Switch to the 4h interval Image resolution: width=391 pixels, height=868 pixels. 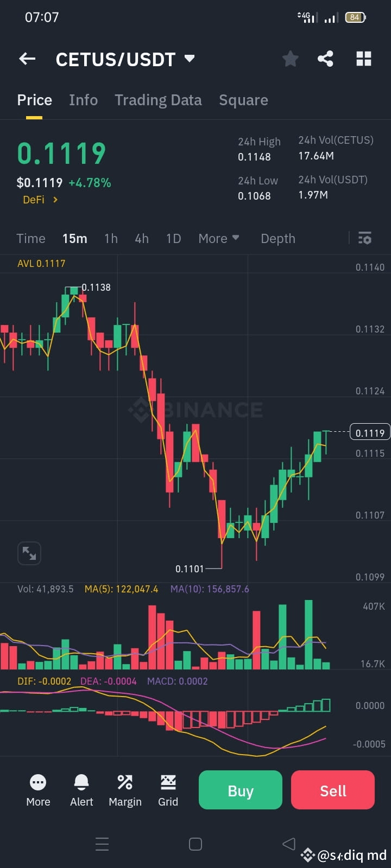tap(142, 238)
